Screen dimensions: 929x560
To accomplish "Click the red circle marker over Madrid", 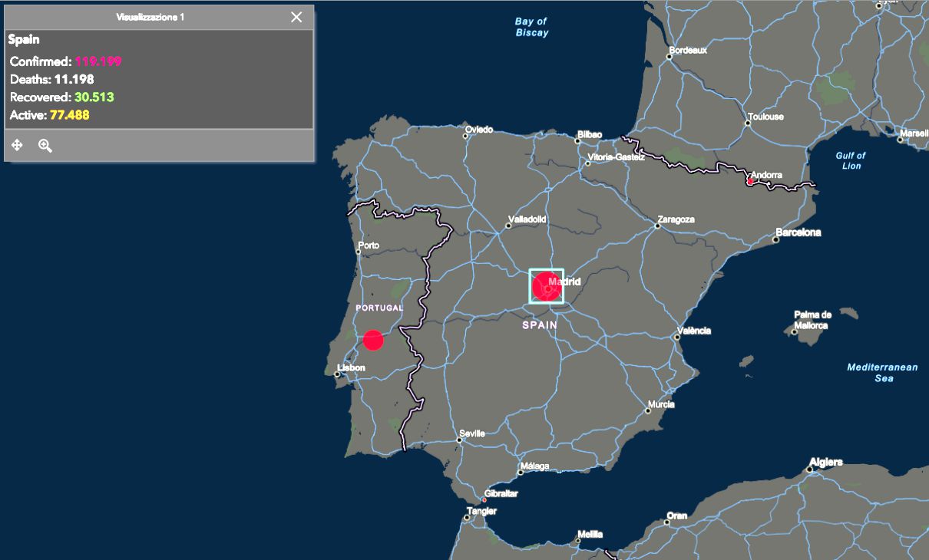I will tap(546, 286).
